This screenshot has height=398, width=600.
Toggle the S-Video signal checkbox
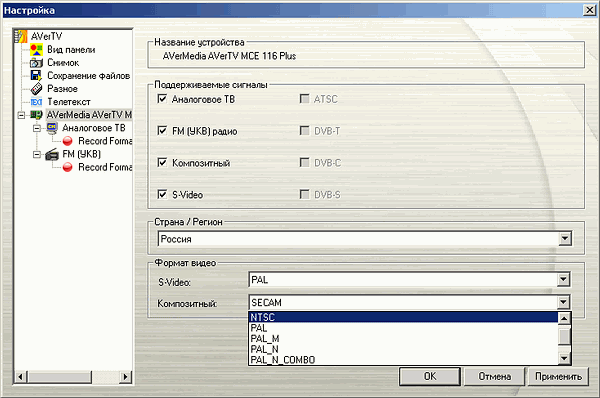(x=162, y=194)
